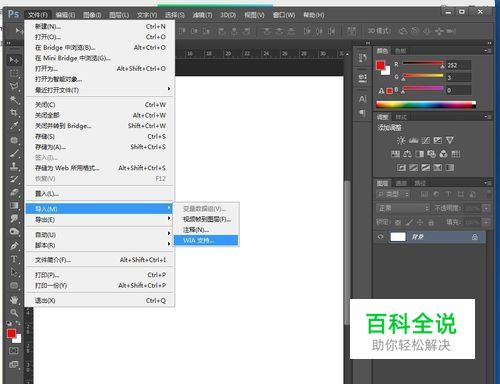Expand the 自动(U) submenu arrow
500x384 pixels.
pyautogui.click(x=169, y=234)
